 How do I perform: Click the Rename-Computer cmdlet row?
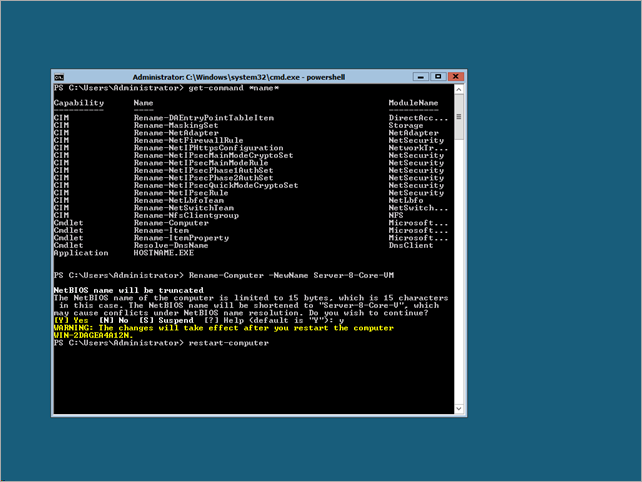pyautogui.click(x=251, y=223)
